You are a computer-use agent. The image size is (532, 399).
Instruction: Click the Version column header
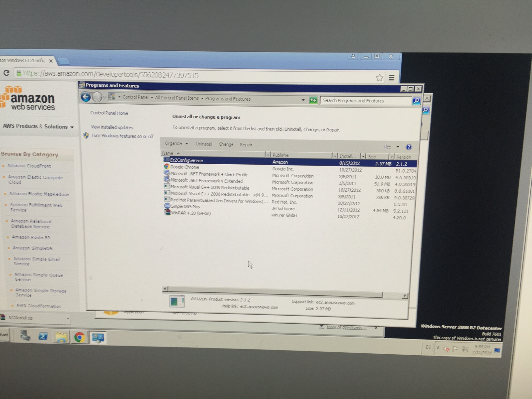pos(406,157)
